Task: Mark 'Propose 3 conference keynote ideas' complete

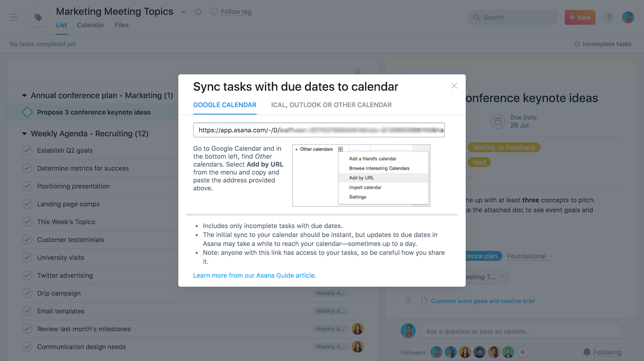Action: click(x=27, y=112)
